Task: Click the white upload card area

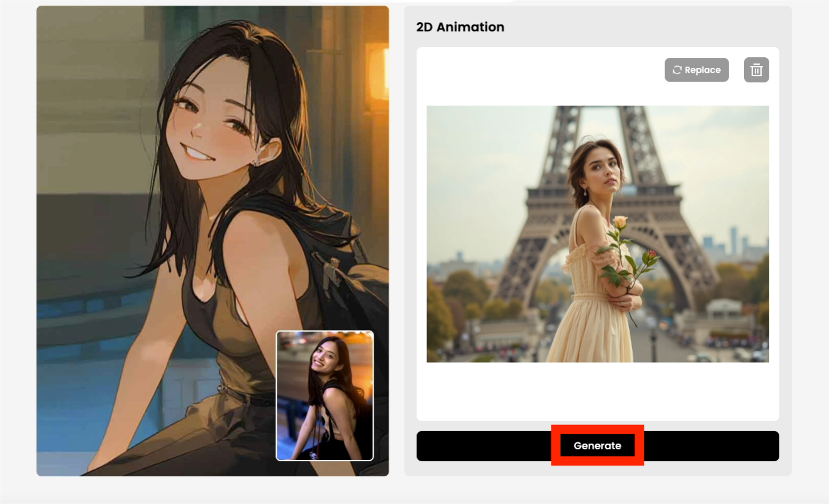Action: (x=598, y=396)
